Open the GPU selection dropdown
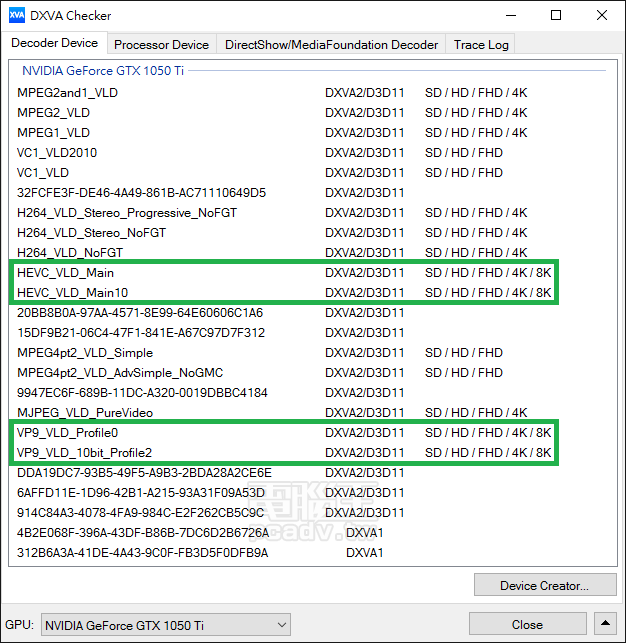The height and width of the screenshot is (643, 626). click(166, 625)
